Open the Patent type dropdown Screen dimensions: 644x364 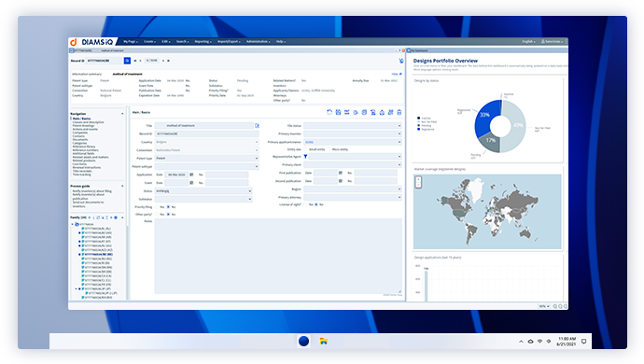[x=207, y=158]
